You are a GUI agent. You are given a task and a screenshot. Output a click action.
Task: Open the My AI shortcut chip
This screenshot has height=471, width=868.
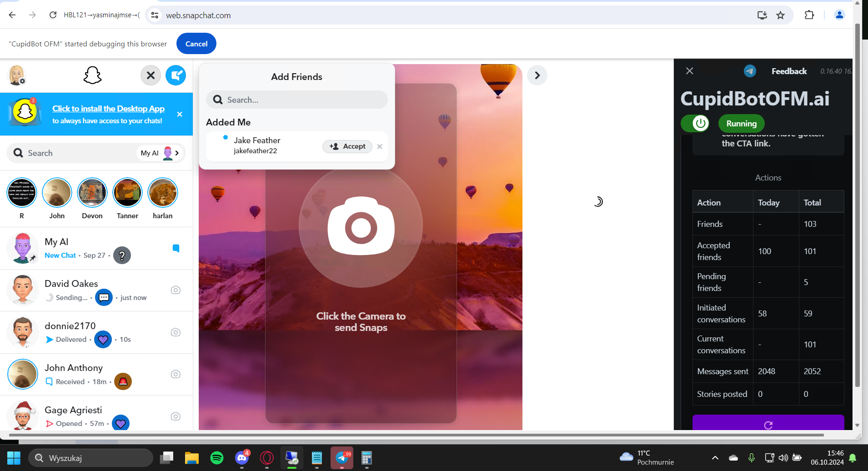160,153
